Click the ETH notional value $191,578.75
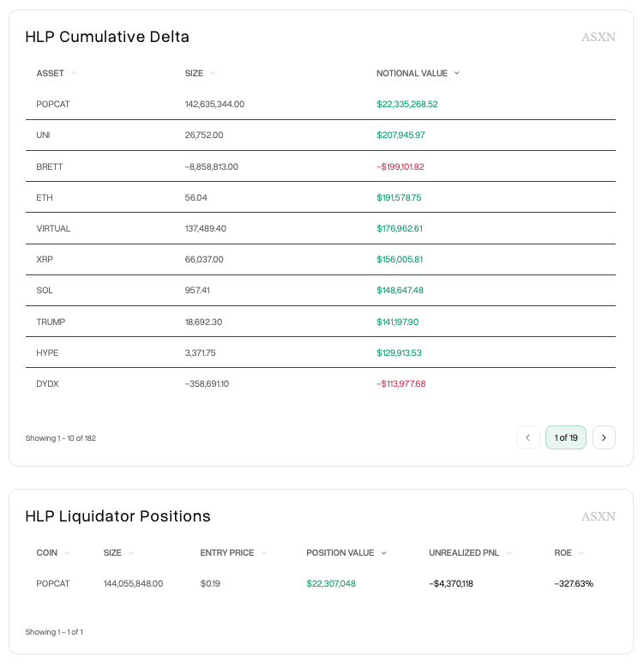This screenshot has height=669, width=644. [399, 197]
